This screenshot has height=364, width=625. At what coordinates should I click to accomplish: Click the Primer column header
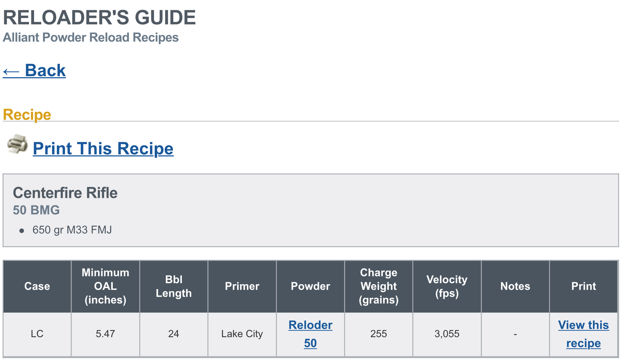242,286
